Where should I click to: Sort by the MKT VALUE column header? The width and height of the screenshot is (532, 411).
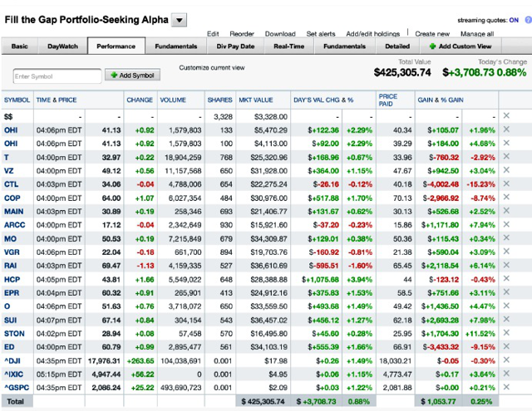(x=255, y=100)
